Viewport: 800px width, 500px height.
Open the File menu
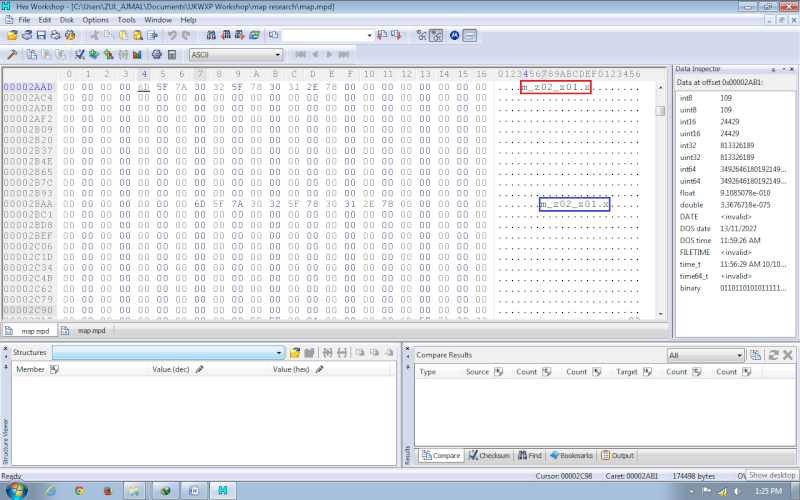[24, 20]
